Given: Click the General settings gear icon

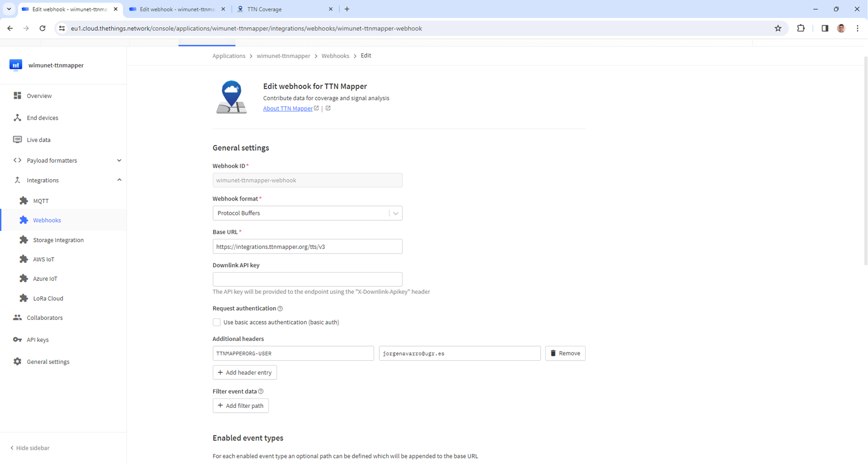Looking at the screenshot, I should click(17, 362).
